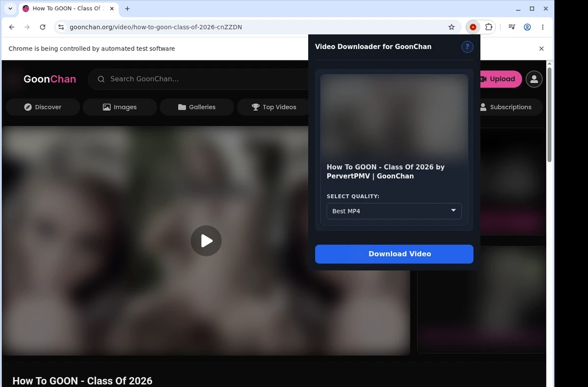The height and width of the screenshot is (387, 588).
Task: Reload the current page
Action: (43, 27)
